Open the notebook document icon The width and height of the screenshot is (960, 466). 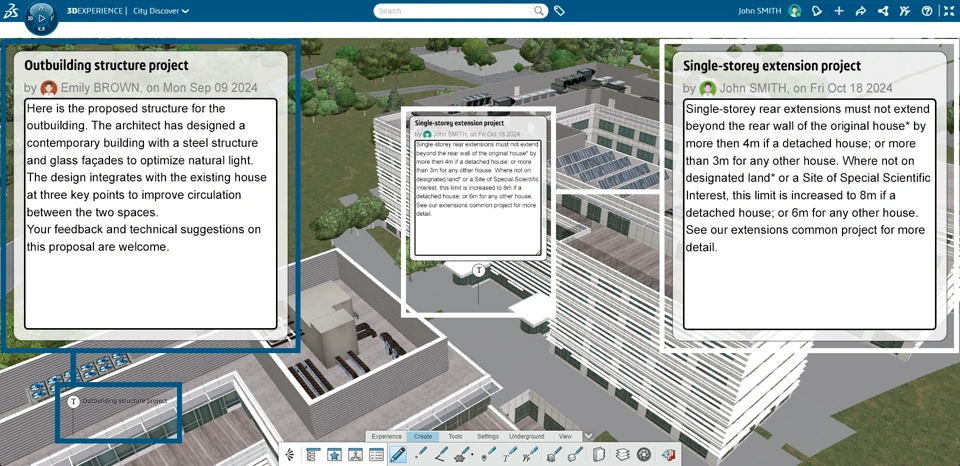point(600,454)
